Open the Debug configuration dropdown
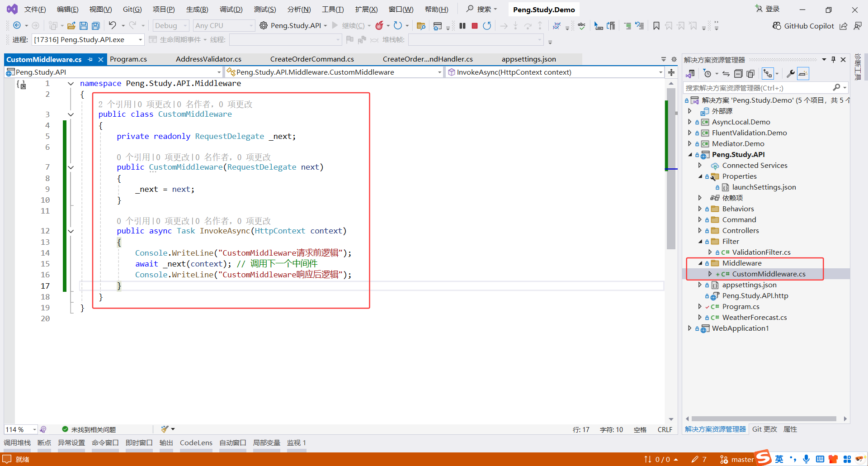 pyautogui.click(x=171, y=26)
